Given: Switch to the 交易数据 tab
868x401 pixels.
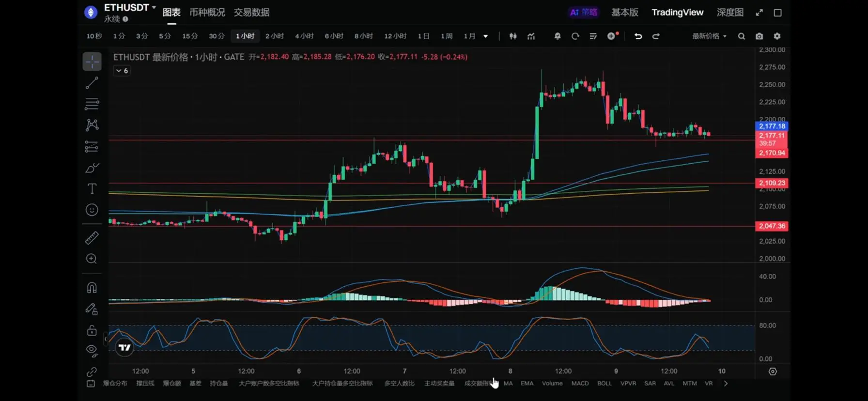Looking at the screenshot, I should [x=251, y=13].
